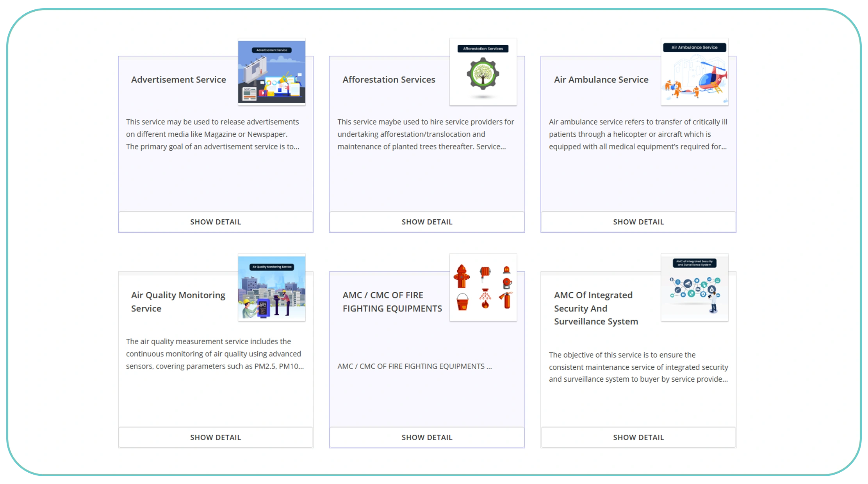This screenshot has width=868, height=484.
Task: Open the Air Quality Monitoring thumbnail image
Action: 272,288
